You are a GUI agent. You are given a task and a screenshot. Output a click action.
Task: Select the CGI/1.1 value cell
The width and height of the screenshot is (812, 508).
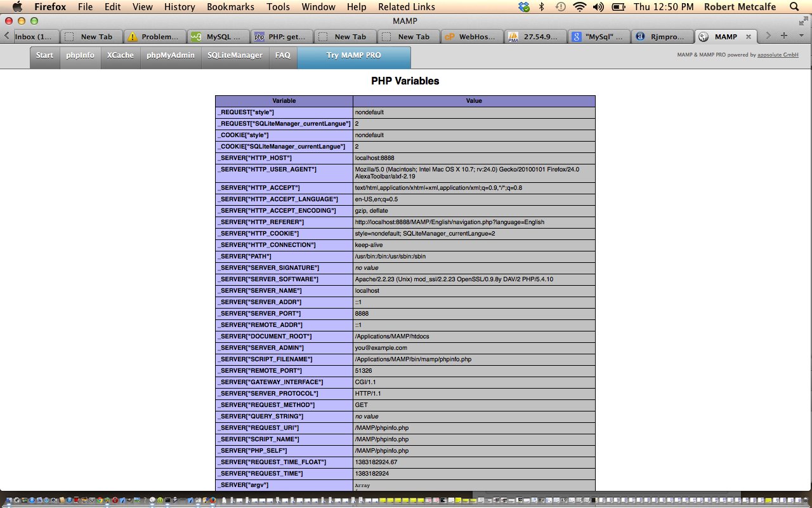pyautogui.click(x=474, y=382)
